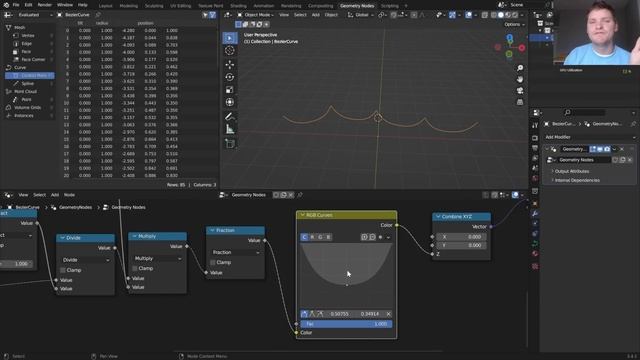The width and height of the screenshot is (640, 360).
Task: Toggle camera view gizmo icon
Action: tap(520, 90)
